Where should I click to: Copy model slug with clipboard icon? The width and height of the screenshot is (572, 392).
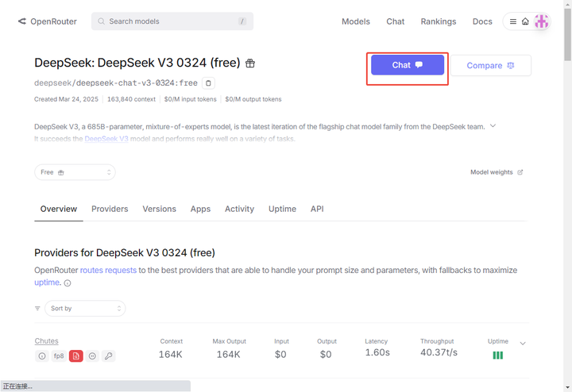pos(208,83)
